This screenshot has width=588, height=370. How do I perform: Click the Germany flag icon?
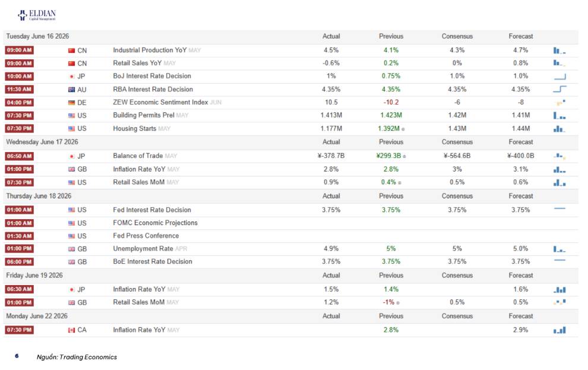tap(72, 103)
